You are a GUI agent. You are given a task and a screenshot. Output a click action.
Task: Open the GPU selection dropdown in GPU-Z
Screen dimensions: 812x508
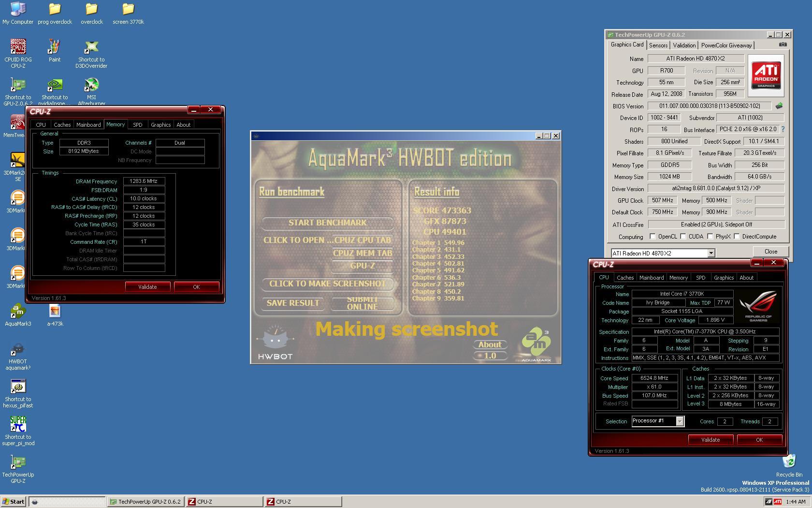point(710,253)
